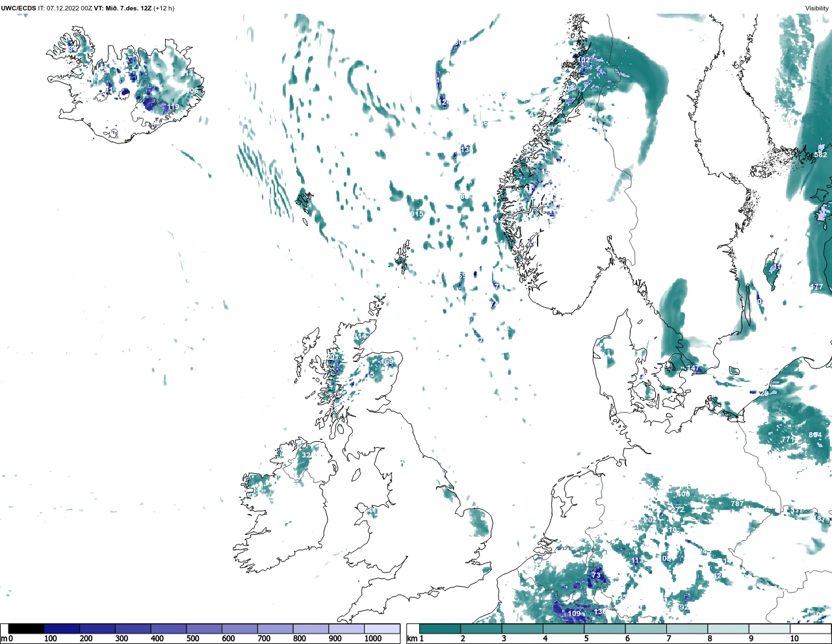
Task: Select the 10 tick on km legend
Action: [794, 639]
